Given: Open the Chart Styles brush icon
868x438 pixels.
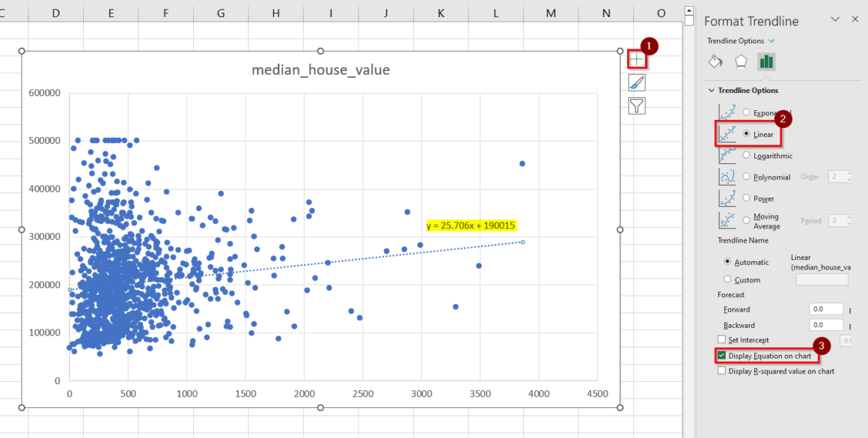Looking at the screenshot, I should (636, 82).
